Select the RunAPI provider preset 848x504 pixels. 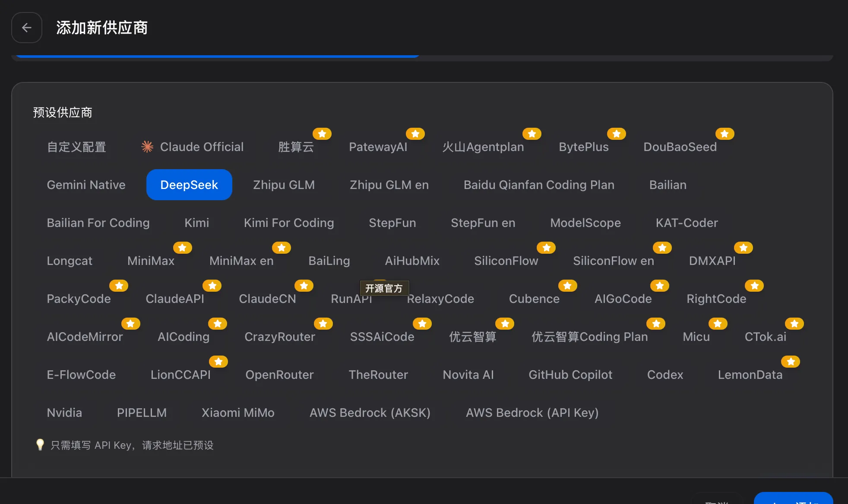pyautogui.click(x=351, y=299)
